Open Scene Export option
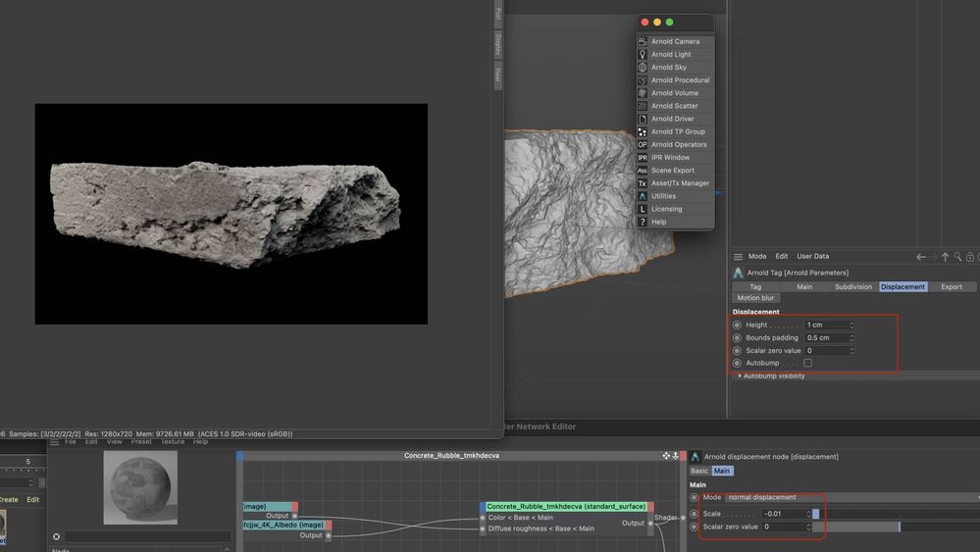The image size is (980, 552). 675,171
